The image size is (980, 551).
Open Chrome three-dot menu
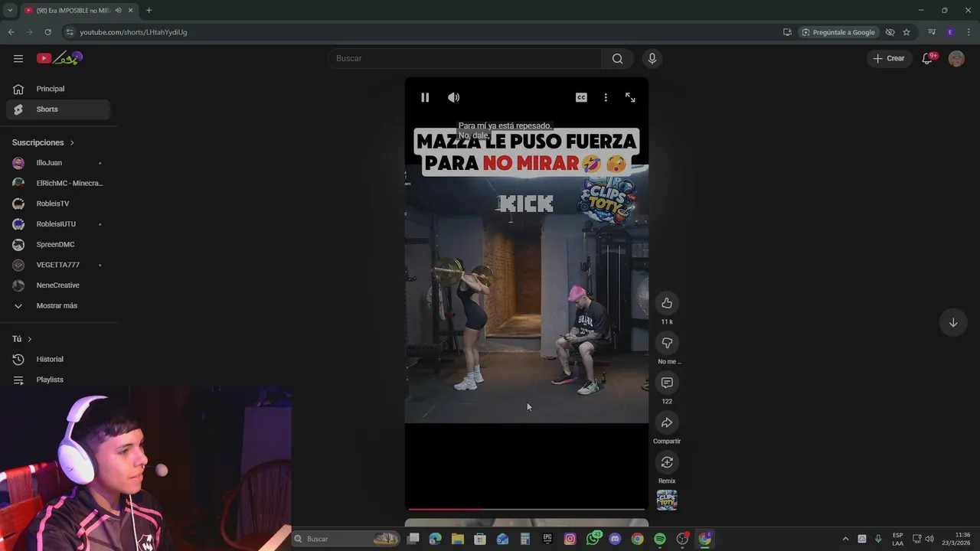(969, 32)
